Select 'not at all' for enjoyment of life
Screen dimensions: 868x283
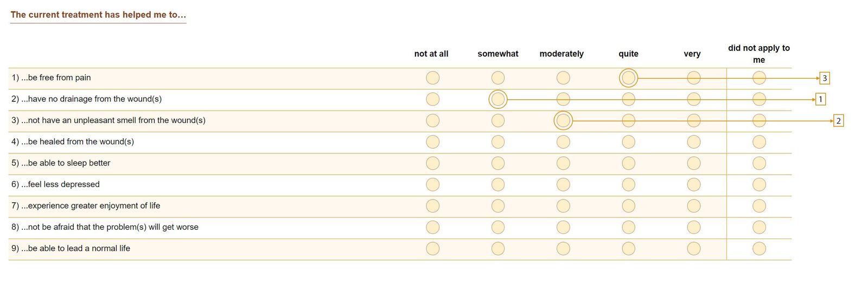point(432,206)
